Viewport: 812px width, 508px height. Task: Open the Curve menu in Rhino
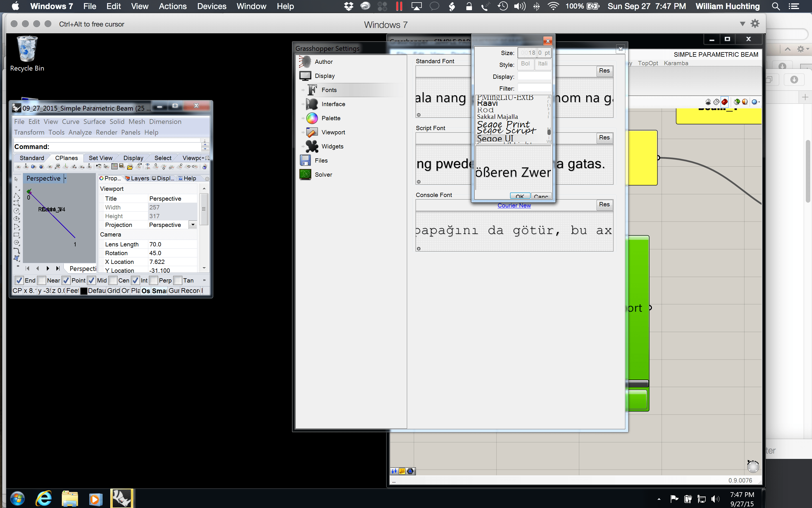(x=70, y=122)
